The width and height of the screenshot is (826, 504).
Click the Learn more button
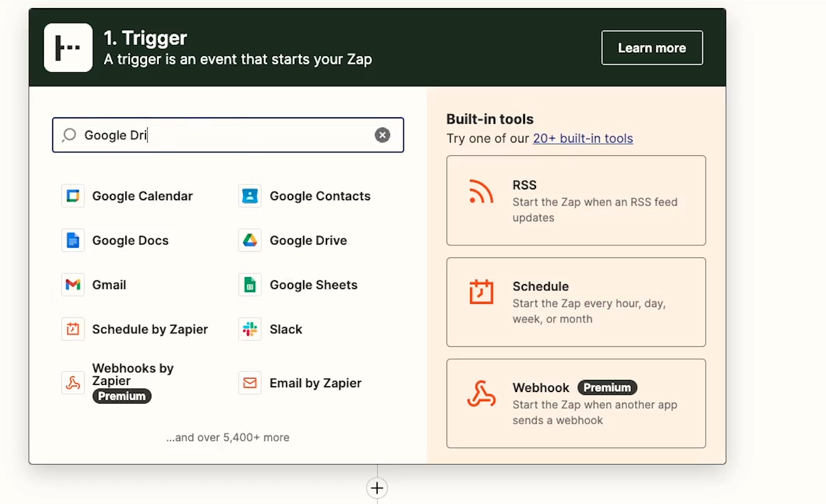coord(652,48)
